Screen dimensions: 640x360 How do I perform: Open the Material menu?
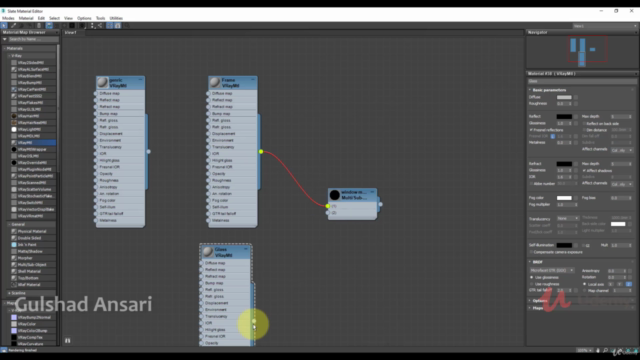[x=26, y=18]
